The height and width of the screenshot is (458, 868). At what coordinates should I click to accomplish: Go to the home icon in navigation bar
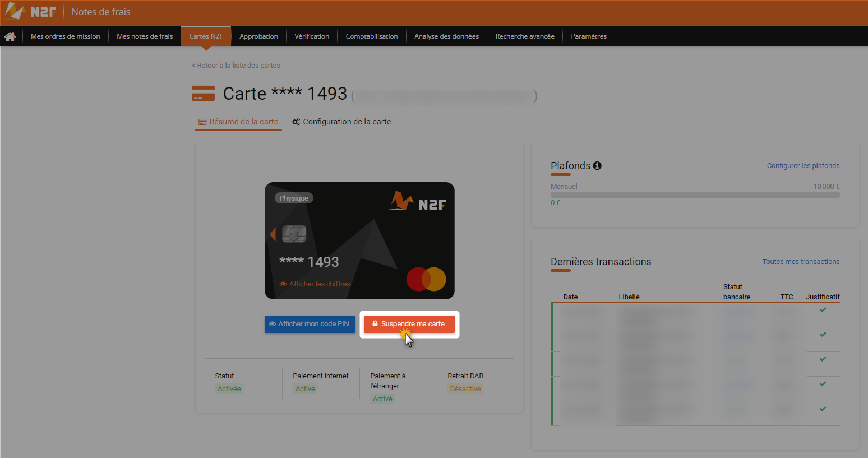[10, 36]
